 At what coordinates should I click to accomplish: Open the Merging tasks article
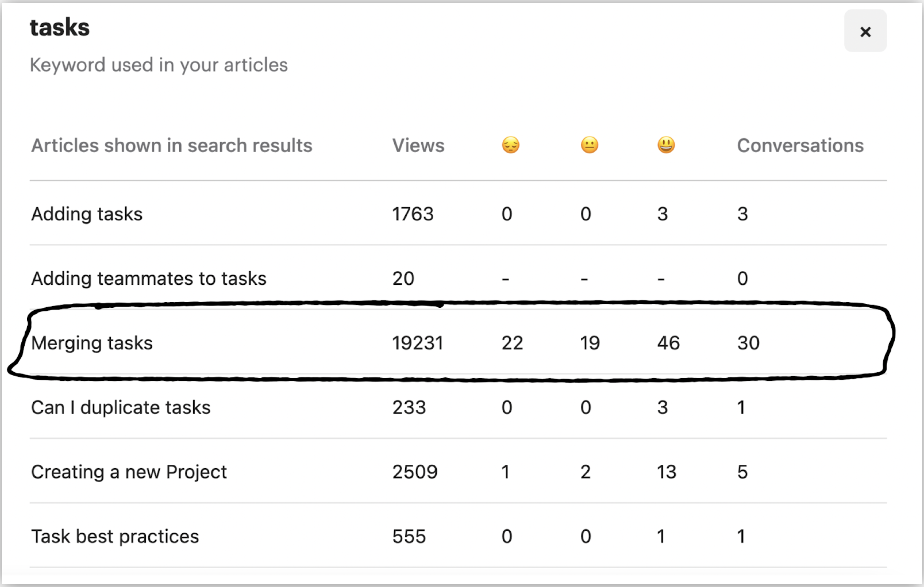point(92,343)
